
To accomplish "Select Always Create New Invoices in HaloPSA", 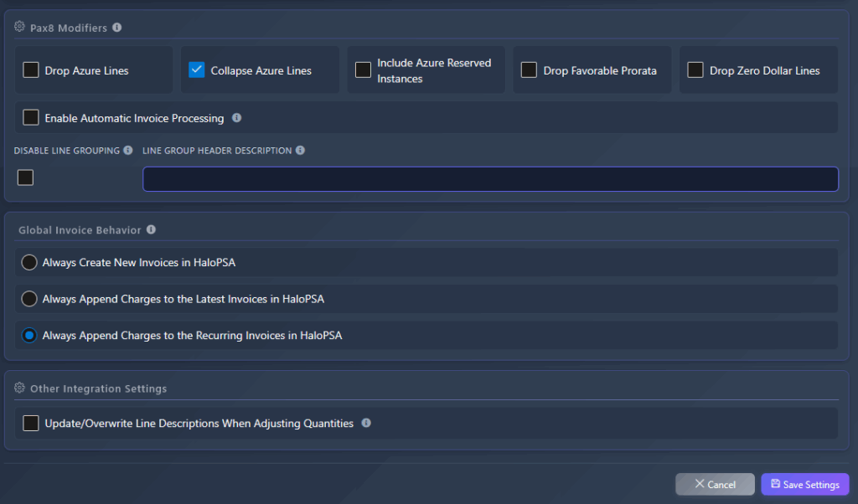I will (x=29, y=262).
